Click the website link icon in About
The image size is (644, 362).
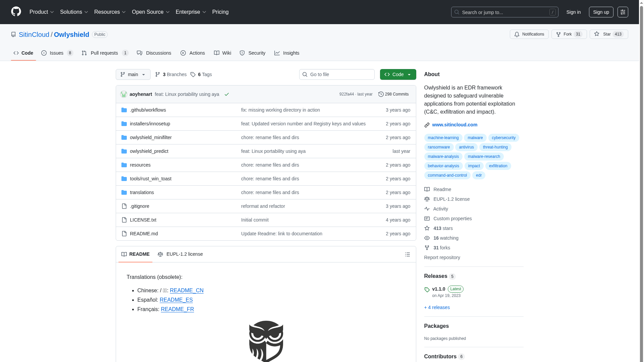[427, 125]
